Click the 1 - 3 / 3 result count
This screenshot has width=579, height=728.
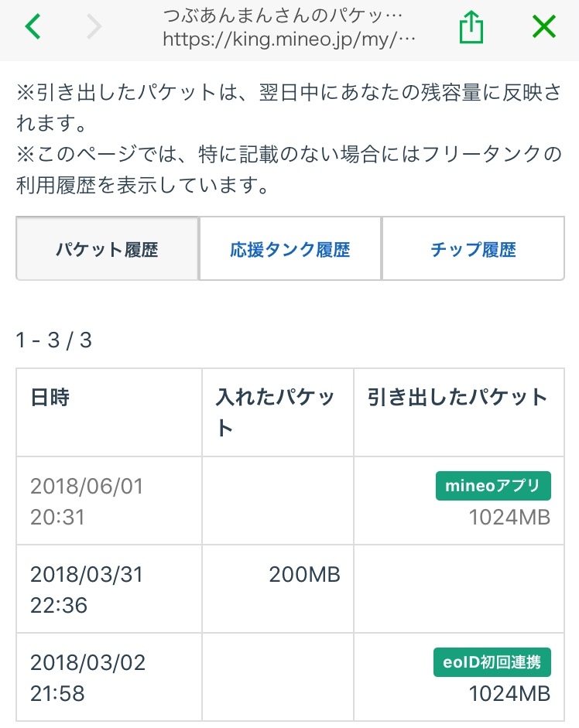(53, 340)
